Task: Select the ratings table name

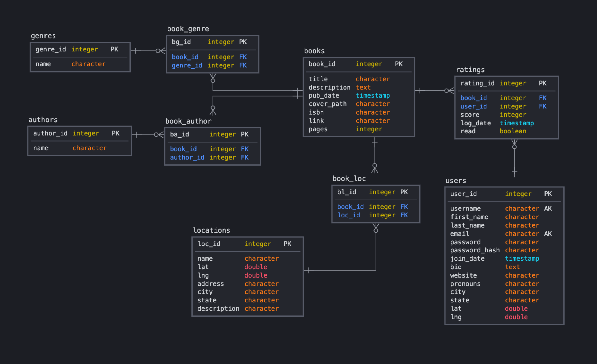Action: pos(470,70)
